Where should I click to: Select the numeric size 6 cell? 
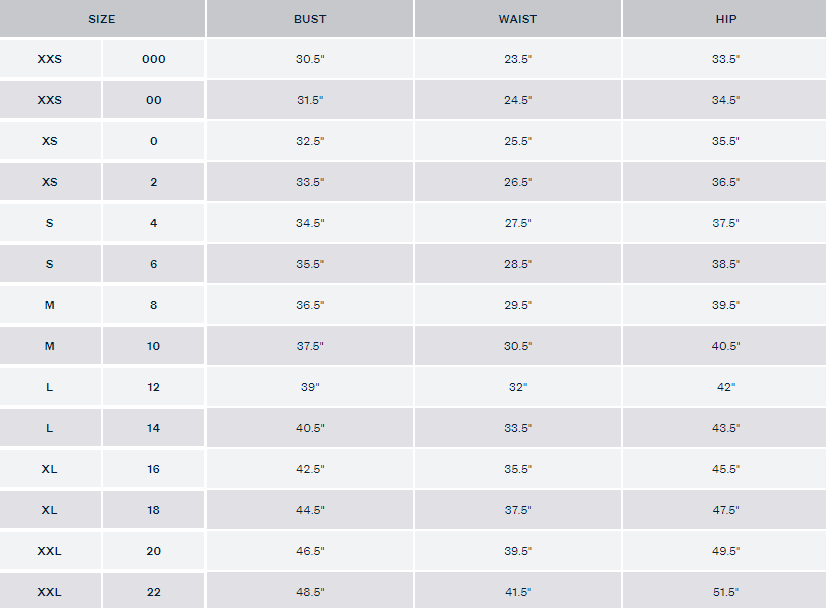click(154, 264)
